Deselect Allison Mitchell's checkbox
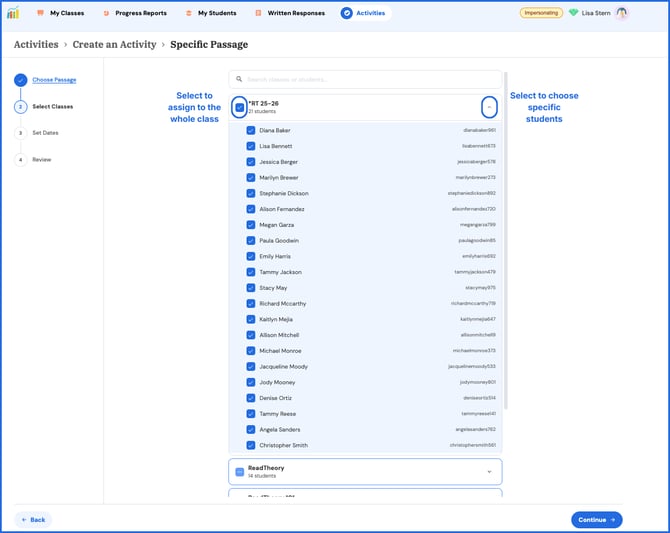This screenshot has height=533, width=670. [x=251, y=335]
